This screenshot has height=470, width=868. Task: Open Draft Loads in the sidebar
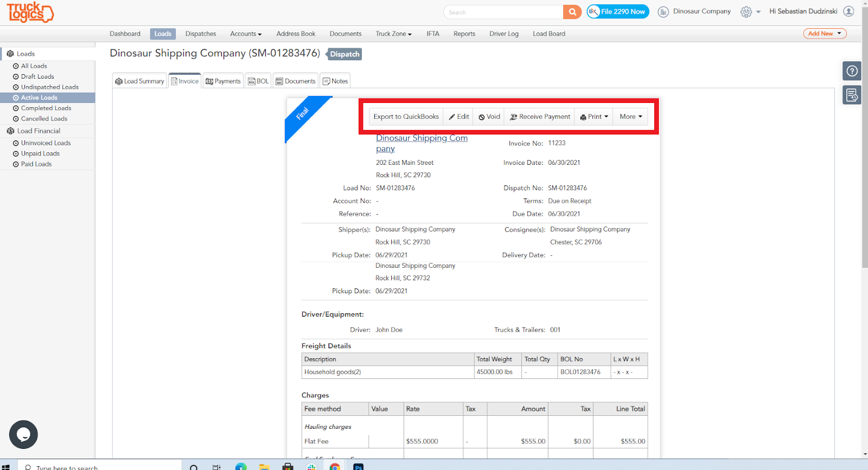tap(37, 76)
